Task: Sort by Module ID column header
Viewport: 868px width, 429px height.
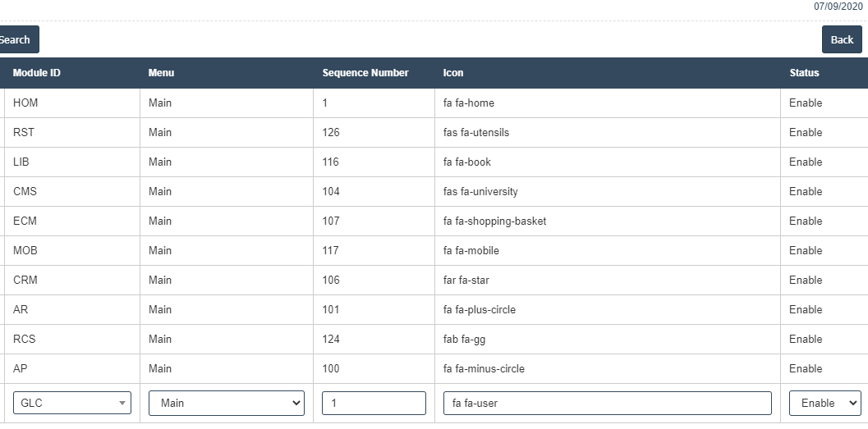Action: pos(37,72)
